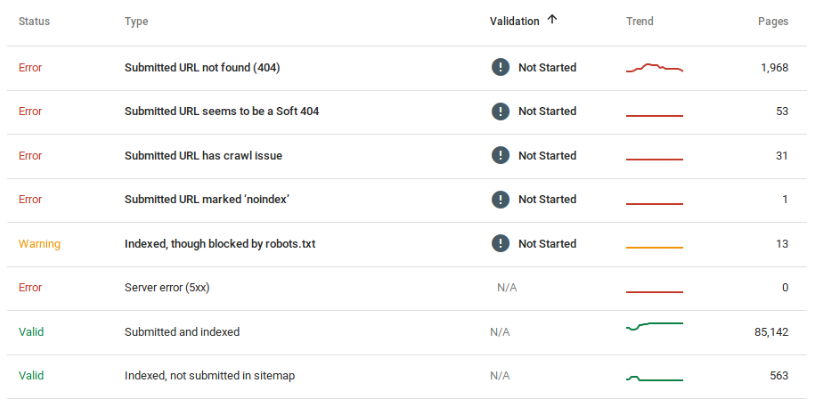Screen dimensions: 814x401
Task: Click the Not Started icon for 404 row
Action: coord(500,68)
